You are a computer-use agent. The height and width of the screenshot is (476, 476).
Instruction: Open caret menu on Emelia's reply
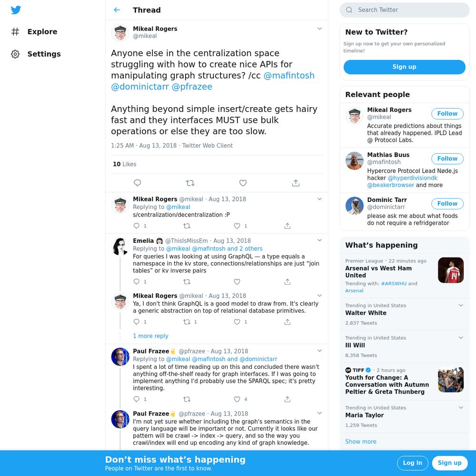(x=319, y=240)
